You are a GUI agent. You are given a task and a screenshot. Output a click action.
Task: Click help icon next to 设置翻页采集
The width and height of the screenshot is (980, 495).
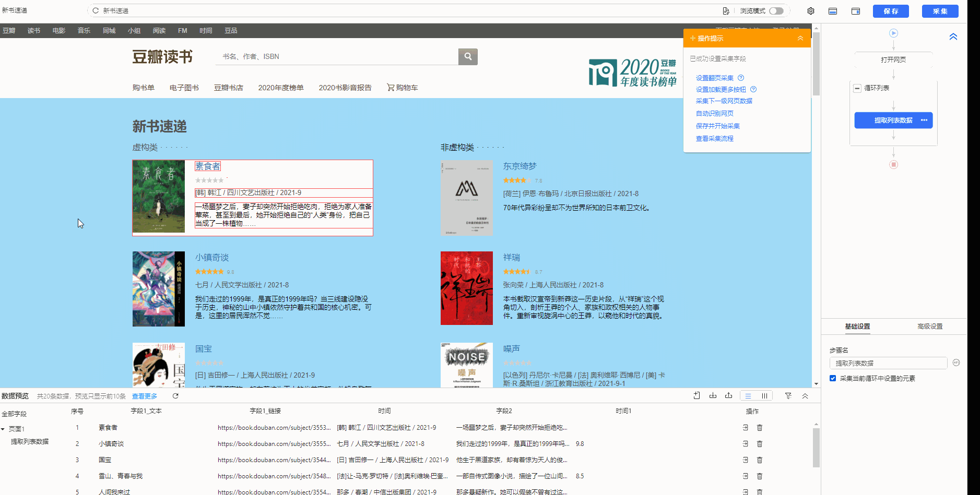740,78
